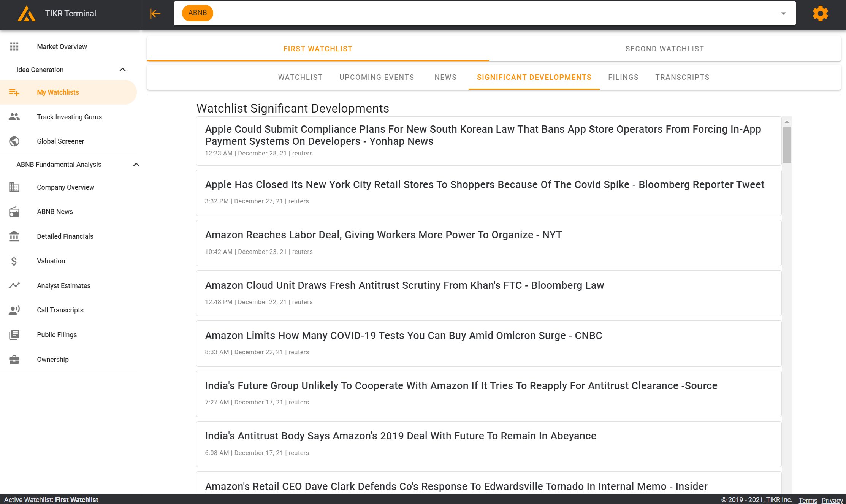Open Track Investing Gurus page
Image resolution: width=846 pixels, height=504 pixels.
point(68,117)
